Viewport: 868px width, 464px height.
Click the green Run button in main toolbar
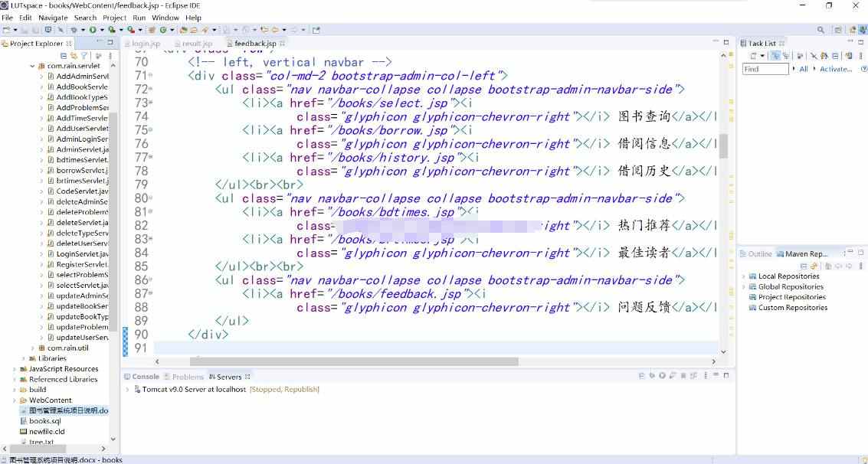tap(93, 30)
